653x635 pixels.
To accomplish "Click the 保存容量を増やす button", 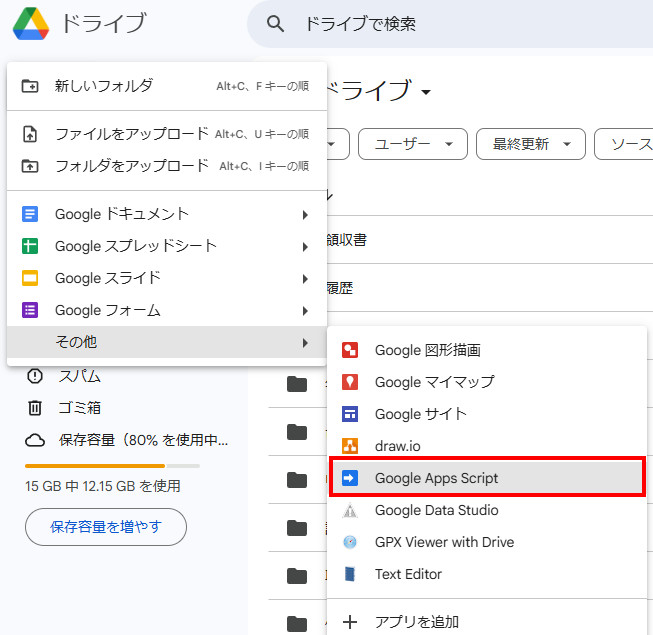I will [x=106, y=527].
